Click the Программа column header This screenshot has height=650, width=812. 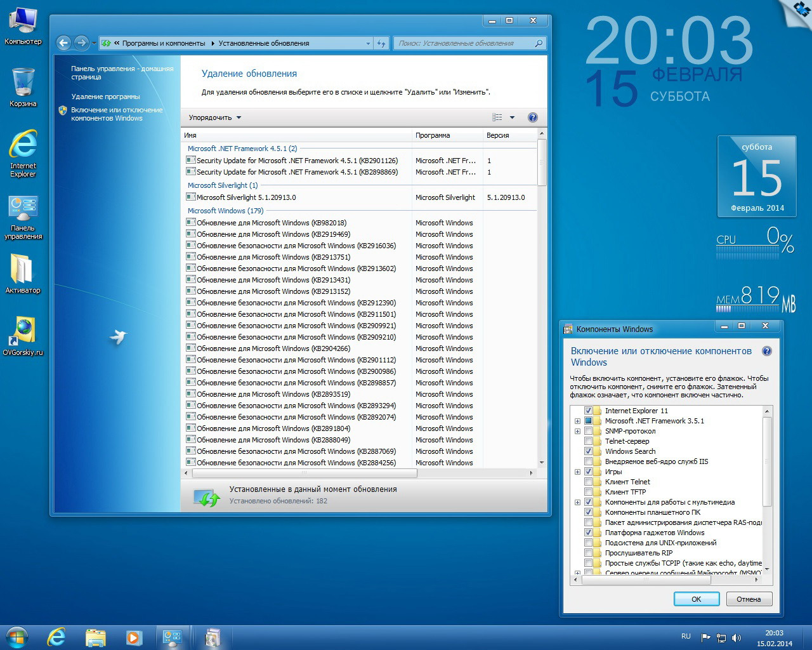pyautogui.click(x=447, y=135)
